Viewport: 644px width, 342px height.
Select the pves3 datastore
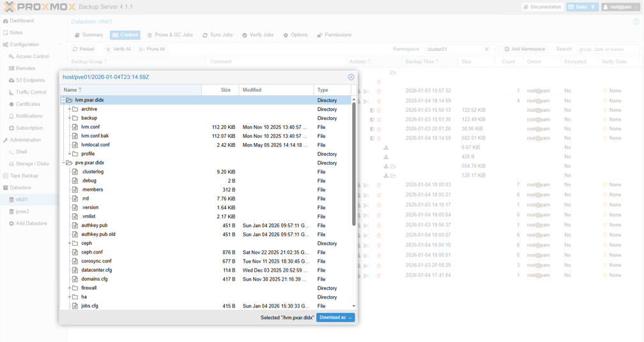coord(22,212)
